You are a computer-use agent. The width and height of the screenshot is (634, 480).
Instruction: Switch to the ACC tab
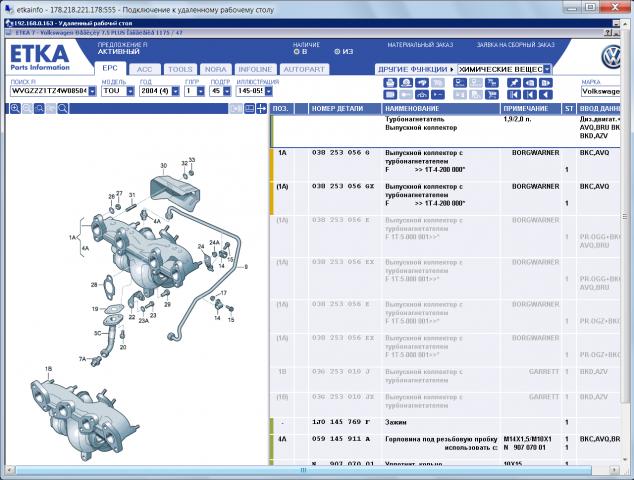pyautogui.click(x=144, y=69)
